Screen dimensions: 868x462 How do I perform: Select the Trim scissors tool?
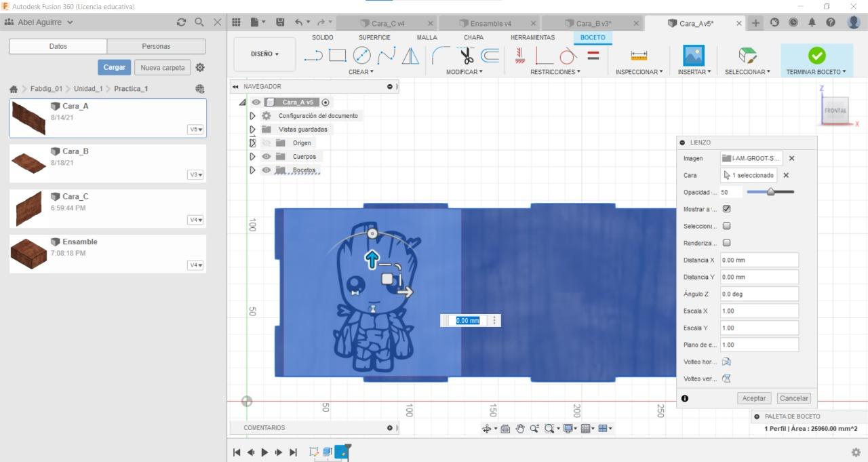467,56
